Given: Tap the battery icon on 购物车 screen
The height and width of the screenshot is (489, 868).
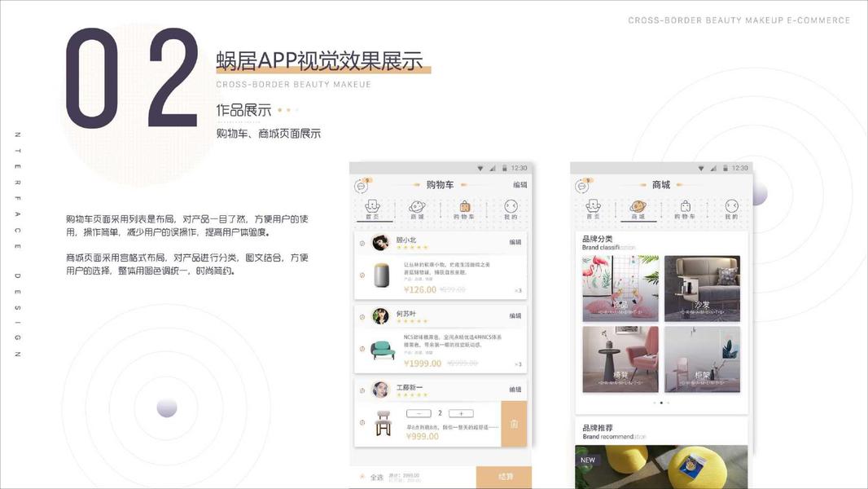Looking at the screenshot, I should (504, 168).
